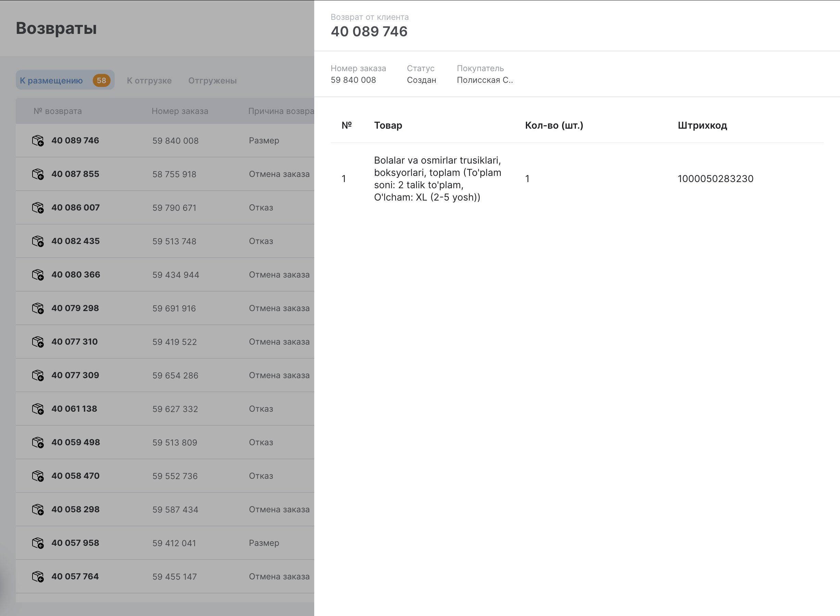Open return number 40 059 498
The image size is (840, 616).
[x=76, y=442]
